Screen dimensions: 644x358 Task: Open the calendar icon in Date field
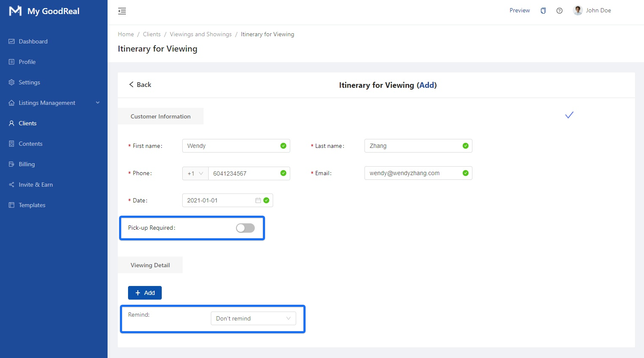click(x=258, y=200)
